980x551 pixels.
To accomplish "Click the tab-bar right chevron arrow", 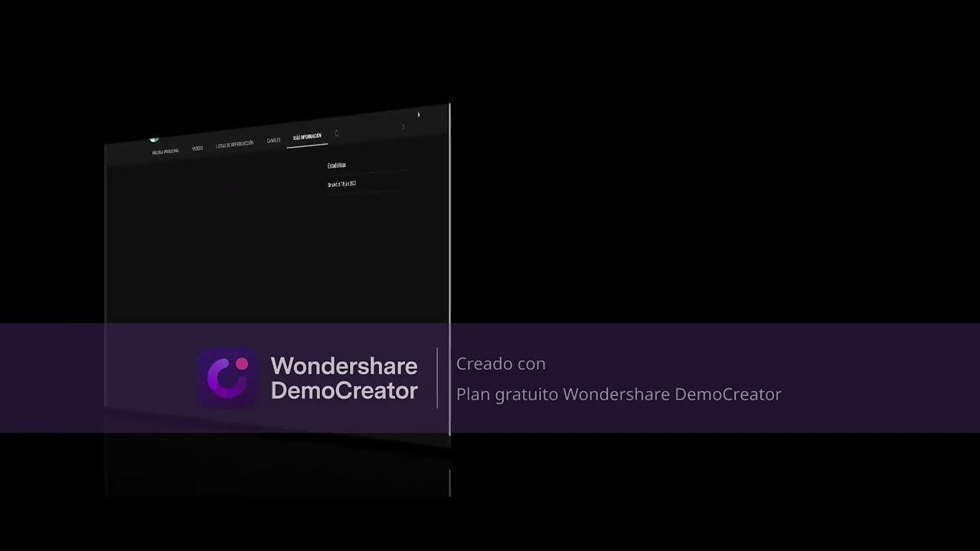I will [403, 126].
